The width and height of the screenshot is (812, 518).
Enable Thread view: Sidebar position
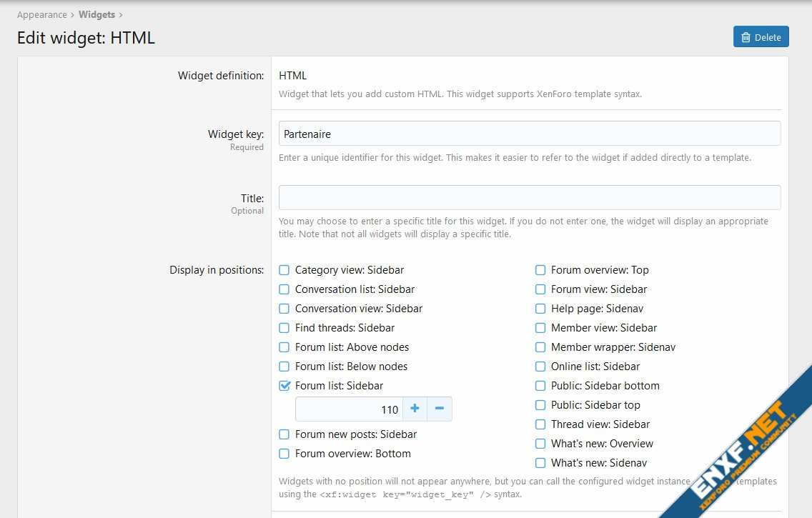pos(540,424)
